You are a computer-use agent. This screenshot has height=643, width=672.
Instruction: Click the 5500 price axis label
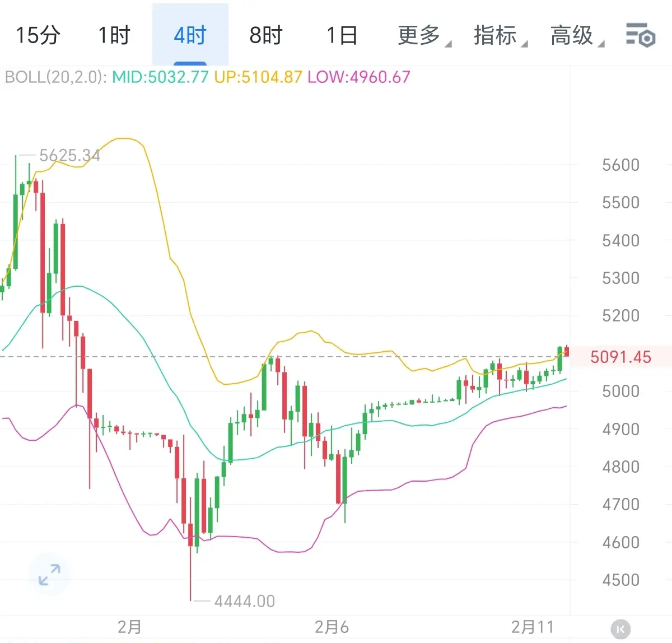point(620,202)
